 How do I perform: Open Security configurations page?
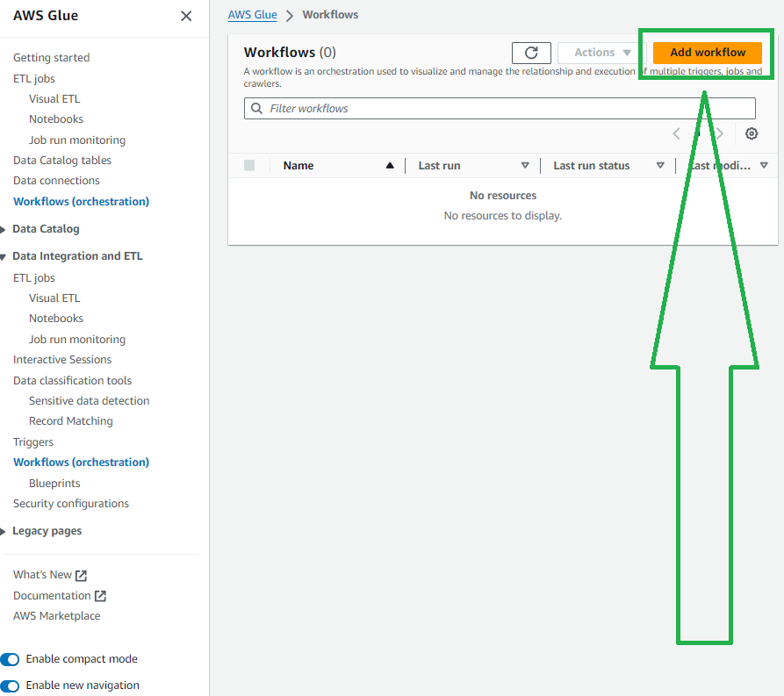[71, 504]
